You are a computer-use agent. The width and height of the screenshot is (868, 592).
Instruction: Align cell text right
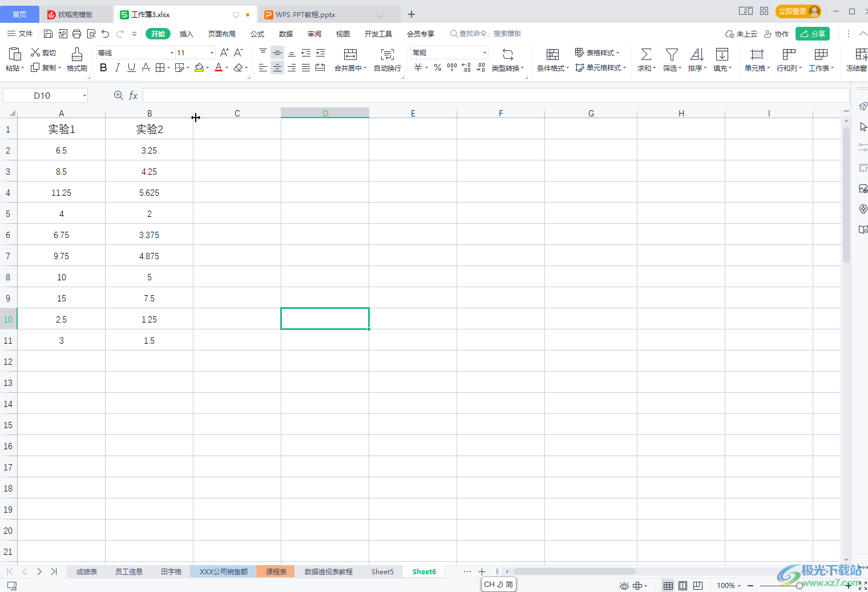[292, 67]
